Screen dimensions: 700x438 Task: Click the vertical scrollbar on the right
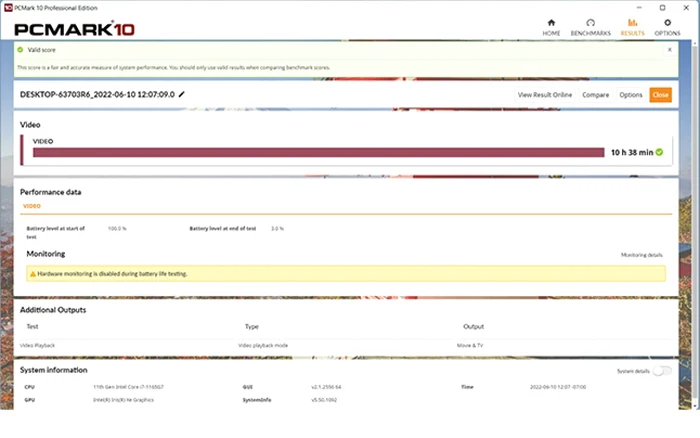(x=695, y=223)
